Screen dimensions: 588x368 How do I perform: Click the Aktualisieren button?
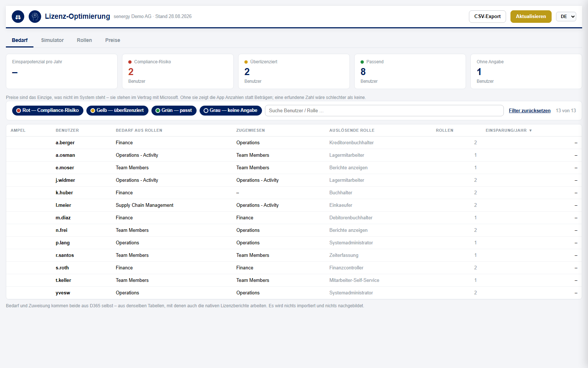531,17
